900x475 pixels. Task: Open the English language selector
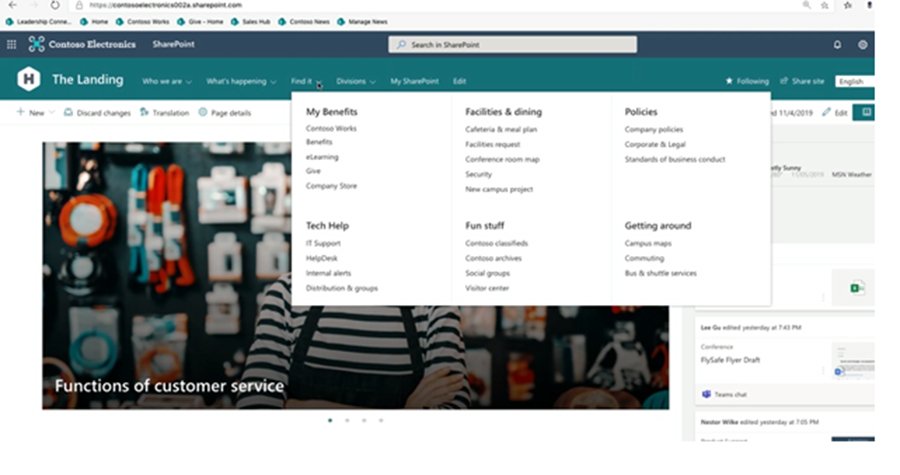(x=853, y=81)
